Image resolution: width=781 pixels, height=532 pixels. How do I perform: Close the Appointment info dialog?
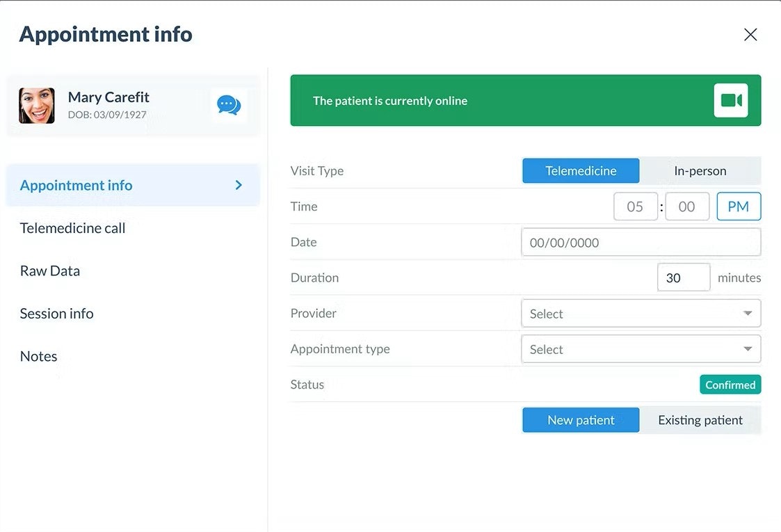(750, 33)
